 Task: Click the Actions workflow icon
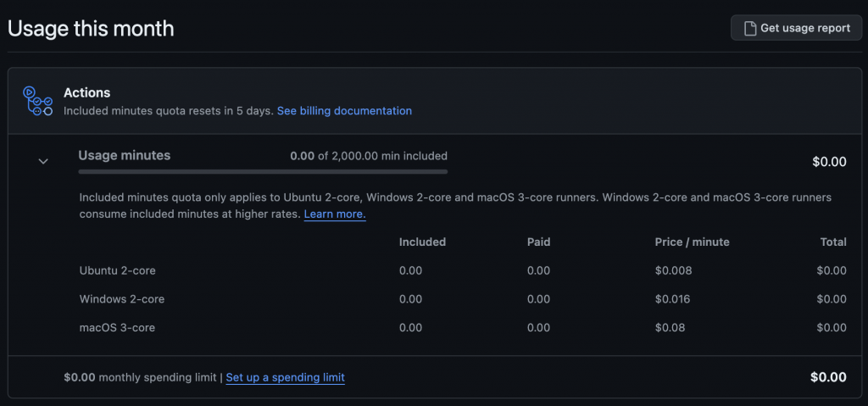point(38,101)
